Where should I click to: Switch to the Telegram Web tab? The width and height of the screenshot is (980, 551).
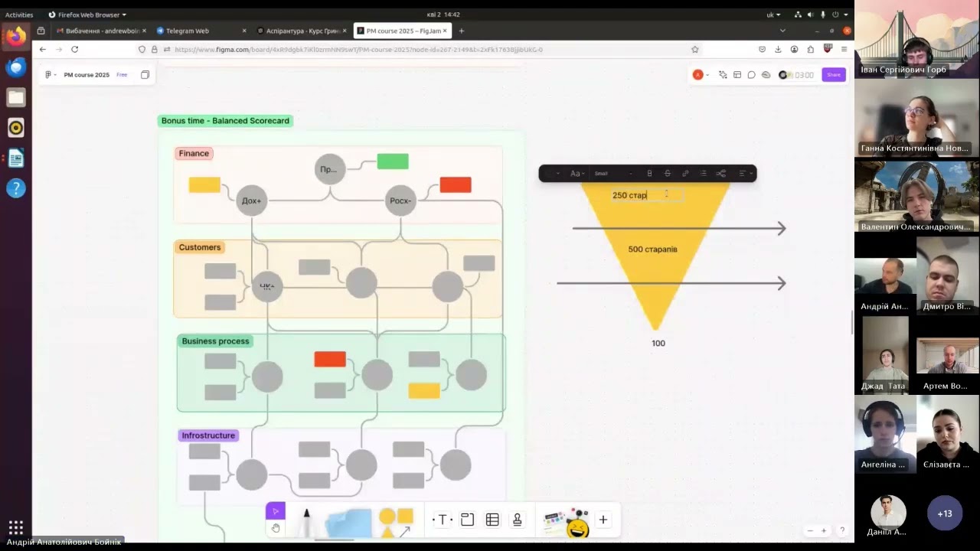point(201,31)
